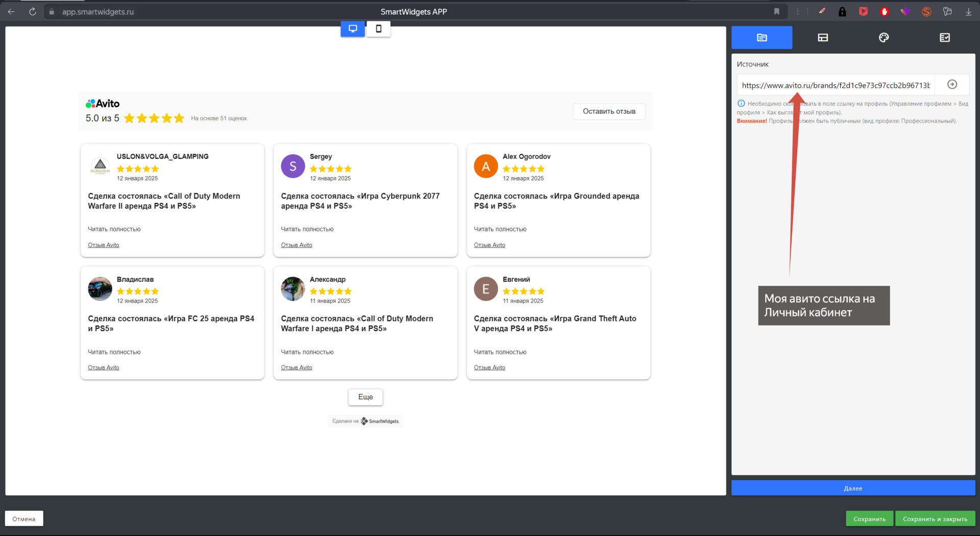Open the checklist settings tab
The width and height of the screenshot is (980, 536).
tap(945, 37)
